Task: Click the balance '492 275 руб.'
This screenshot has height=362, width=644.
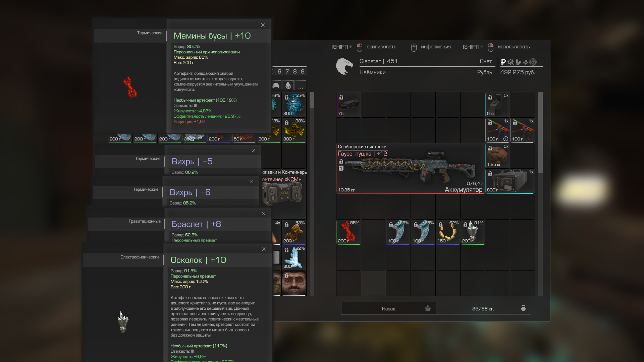Action: [518, 72]
